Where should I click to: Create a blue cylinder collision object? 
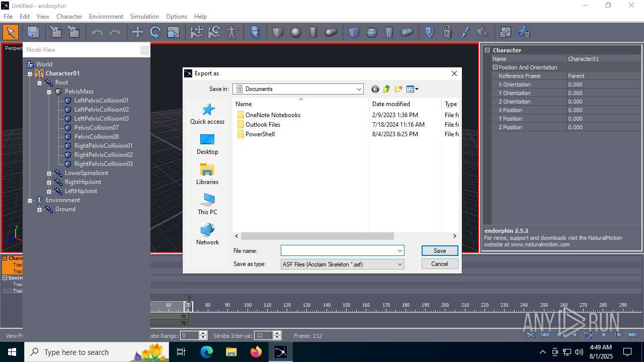389,33
